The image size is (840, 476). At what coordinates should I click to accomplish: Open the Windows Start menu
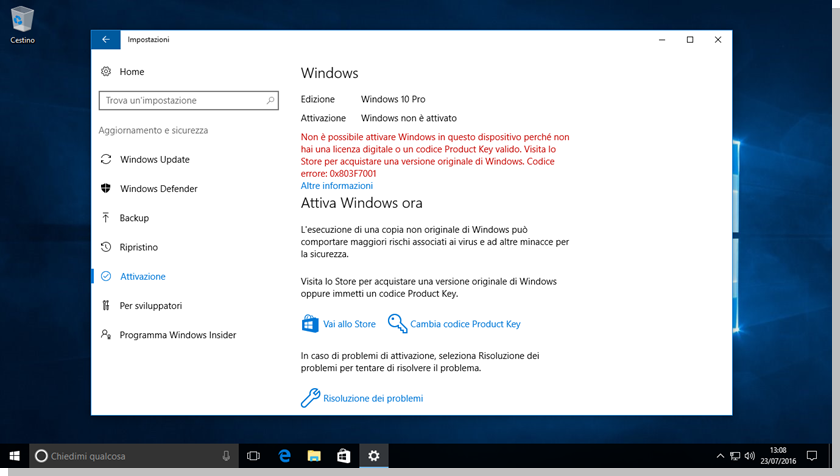tap(14, 456)
